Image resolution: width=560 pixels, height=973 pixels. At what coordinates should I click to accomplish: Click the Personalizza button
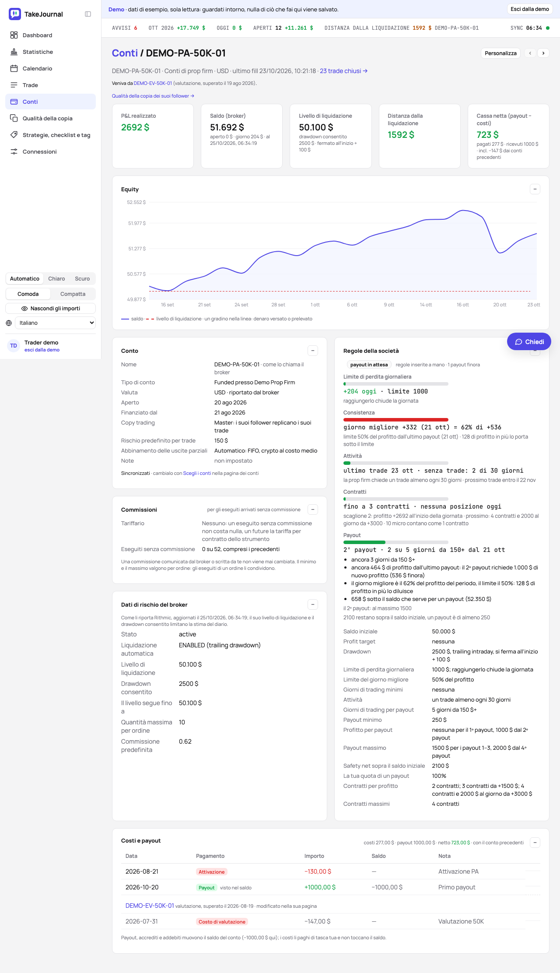500,53
